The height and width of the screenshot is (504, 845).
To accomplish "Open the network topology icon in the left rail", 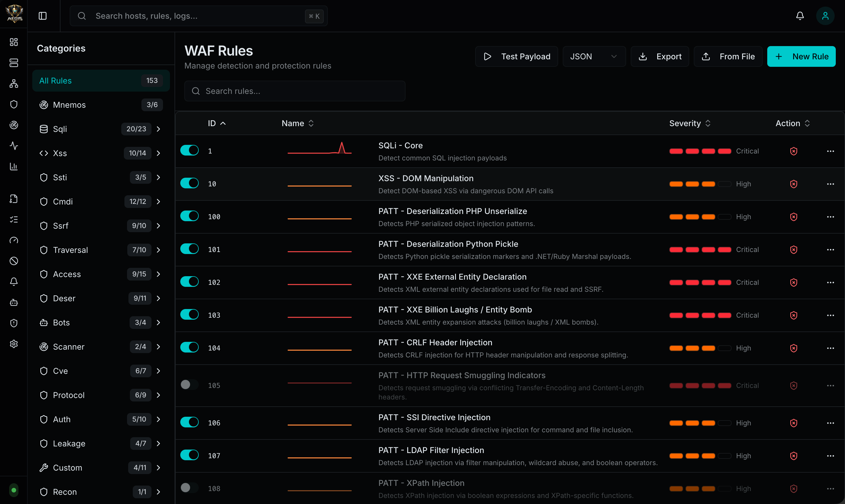I will point(14,83).
